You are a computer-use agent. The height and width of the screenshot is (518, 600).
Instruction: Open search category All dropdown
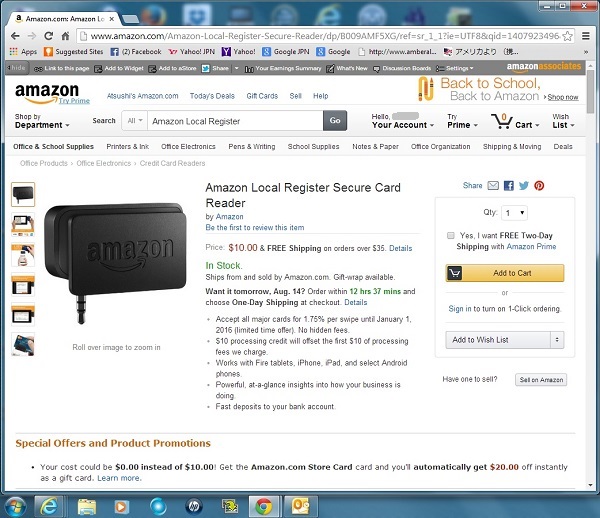(135, 121)
